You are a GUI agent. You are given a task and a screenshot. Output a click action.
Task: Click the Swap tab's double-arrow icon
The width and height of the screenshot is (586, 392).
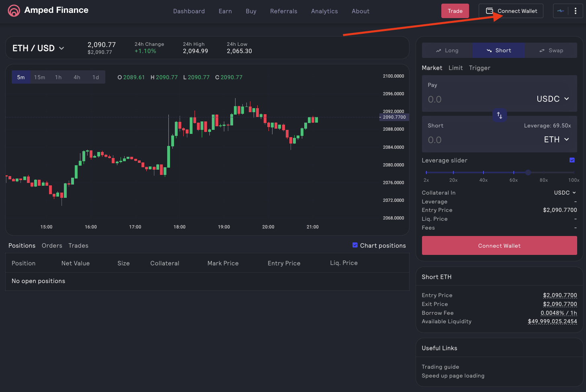(x=542, y=50)
